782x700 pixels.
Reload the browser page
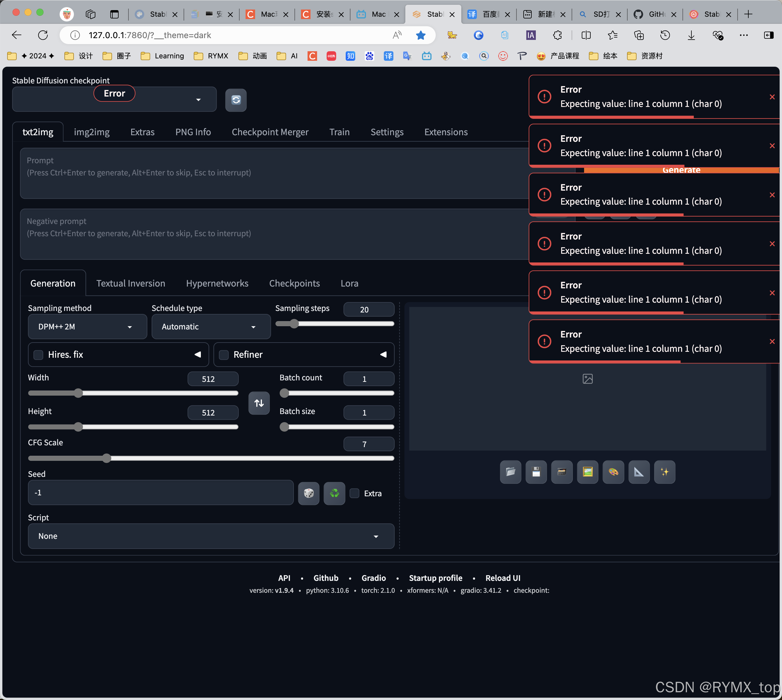43,35
